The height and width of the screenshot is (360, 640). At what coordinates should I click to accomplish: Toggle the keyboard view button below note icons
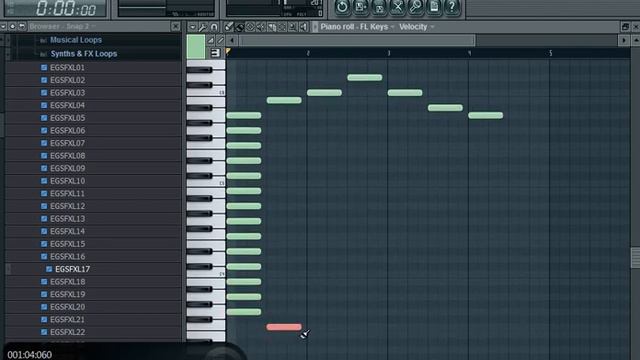pyautogui.click(x=215, y=53)
